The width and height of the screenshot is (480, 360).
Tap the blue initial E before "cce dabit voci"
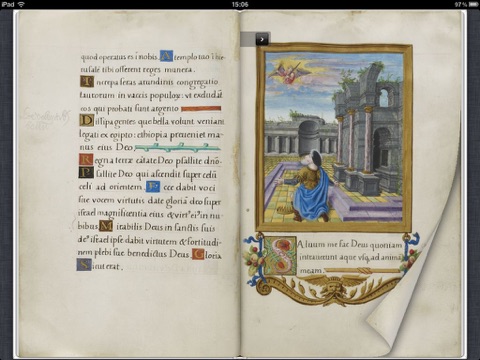153,187
